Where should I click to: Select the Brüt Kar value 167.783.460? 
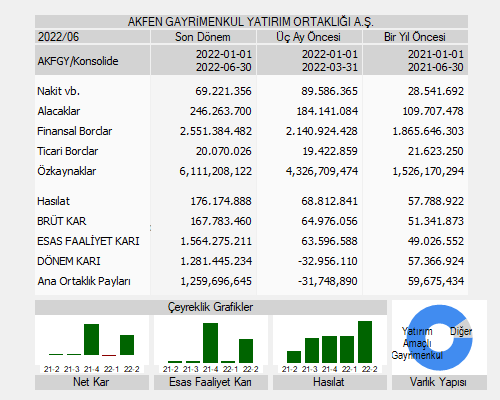pos(221,221)
